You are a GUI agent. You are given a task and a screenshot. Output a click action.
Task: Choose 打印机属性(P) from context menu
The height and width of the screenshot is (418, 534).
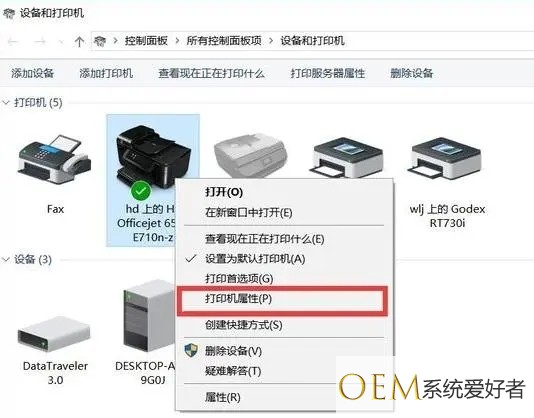(x=282, y=299)
